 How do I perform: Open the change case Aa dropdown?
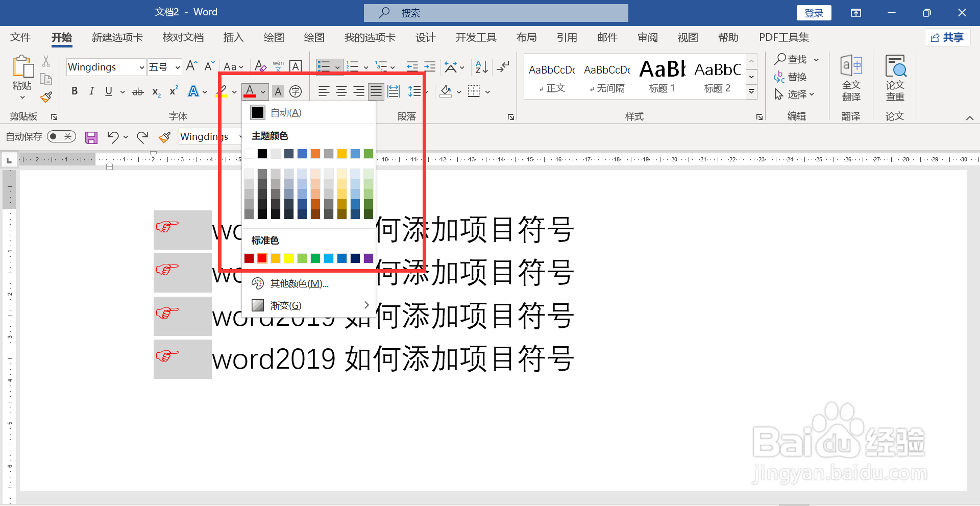(x=233, y=67)
